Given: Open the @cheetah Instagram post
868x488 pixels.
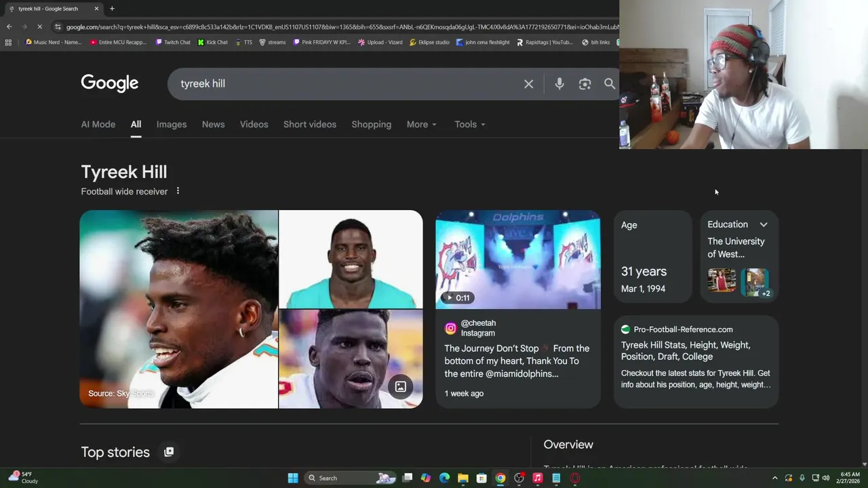Looking at the screenshot, I should [518, 361].
